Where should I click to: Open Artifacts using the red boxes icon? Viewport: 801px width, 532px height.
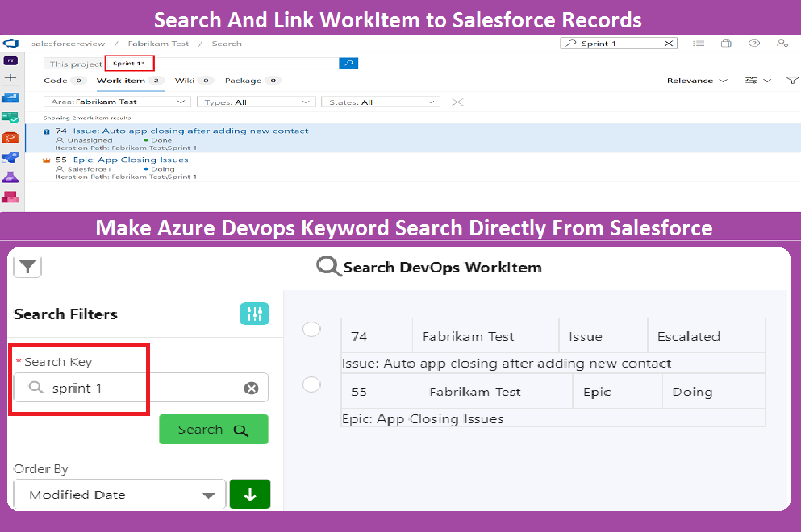10,197
